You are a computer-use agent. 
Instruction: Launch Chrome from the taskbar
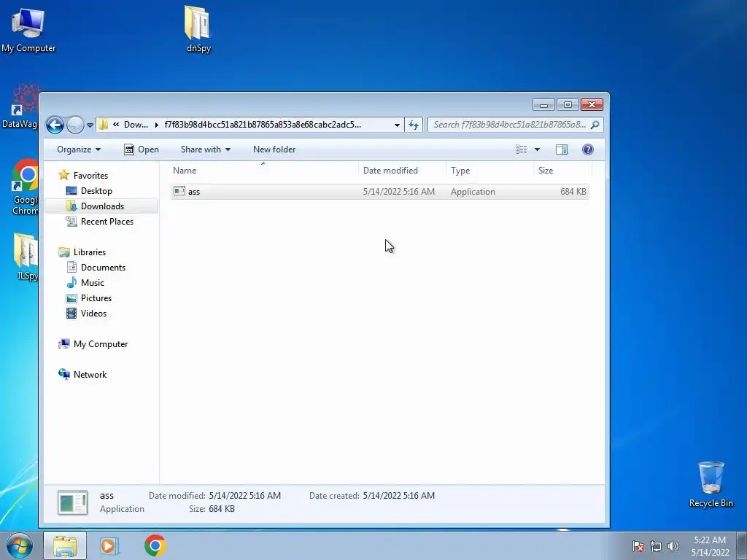tap(155, 545)
